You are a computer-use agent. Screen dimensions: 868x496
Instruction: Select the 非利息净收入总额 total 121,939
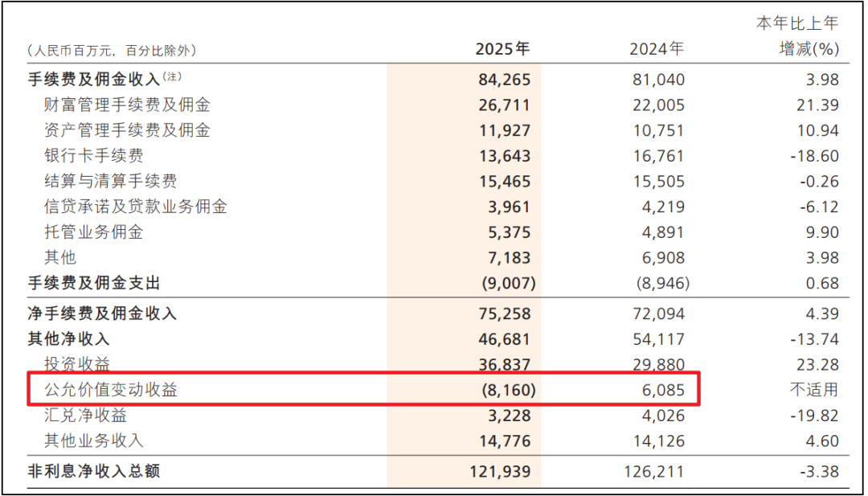click(499, 470)
